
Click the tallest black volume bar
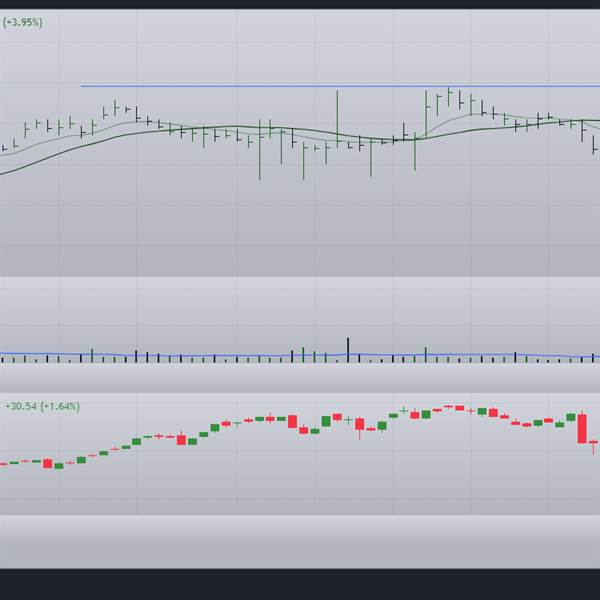click(x=348, y=350)
